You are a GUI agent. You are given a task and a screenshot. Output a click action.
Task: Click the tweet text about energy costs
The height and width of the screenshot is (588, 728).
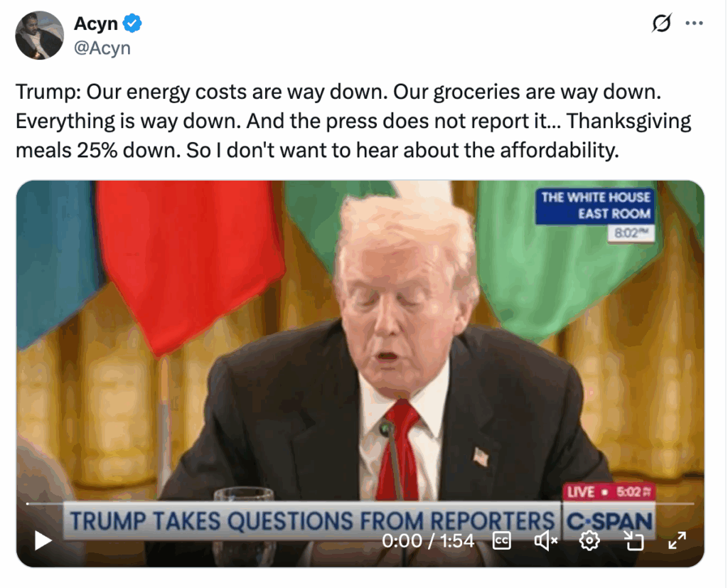point(353,121)
